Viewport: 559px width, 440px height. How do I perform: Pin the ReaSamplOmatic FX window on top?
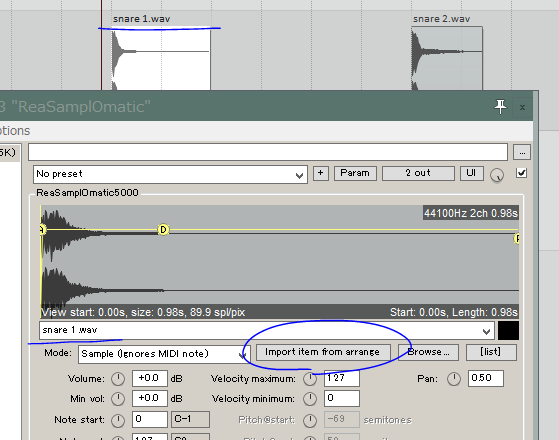[500, 107]
